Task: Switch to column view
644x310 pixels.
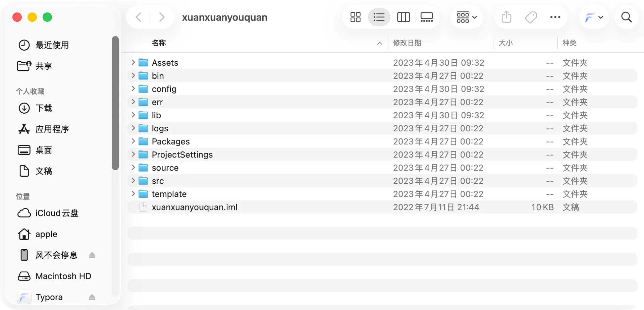Action: (x=403, y=17)
